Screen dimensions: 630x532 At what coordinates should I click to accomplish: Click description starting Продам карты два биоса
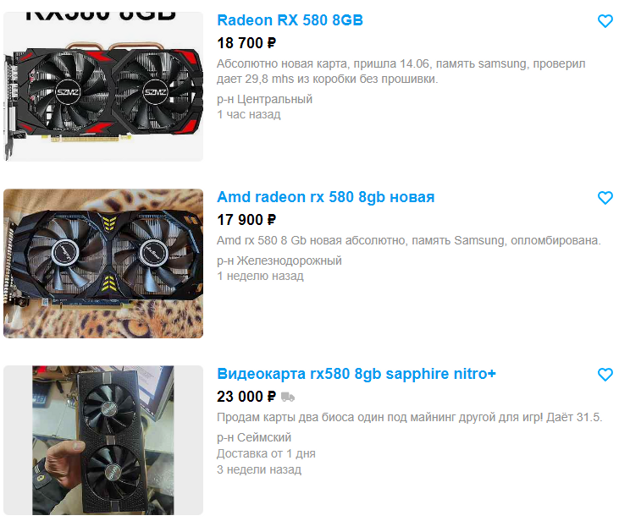coord(409,417)
